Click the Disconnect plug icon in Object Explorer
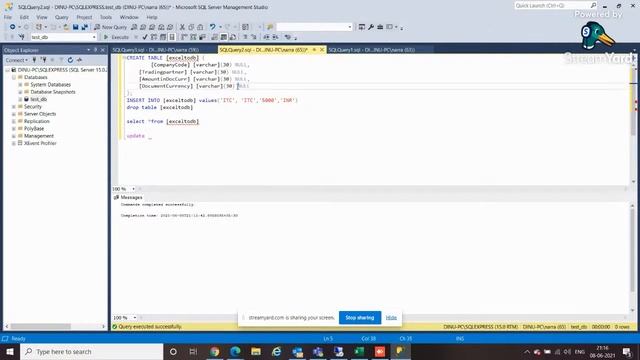 click(x=43, y=60)
